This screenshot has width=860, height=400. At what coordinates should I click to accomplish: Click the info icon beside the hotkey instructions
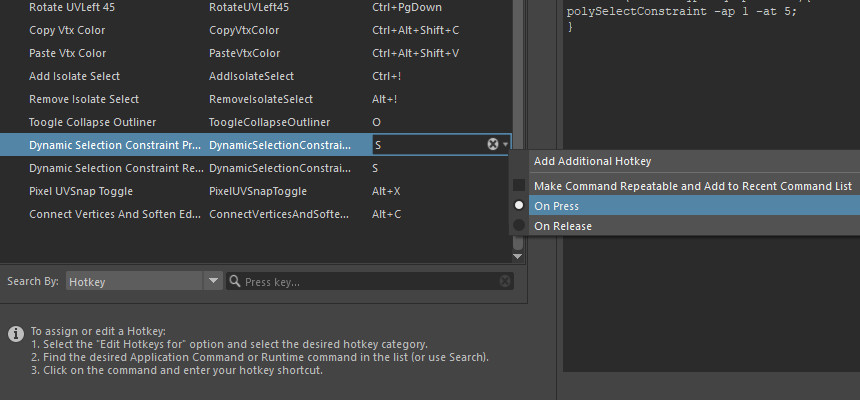[16, 332]
